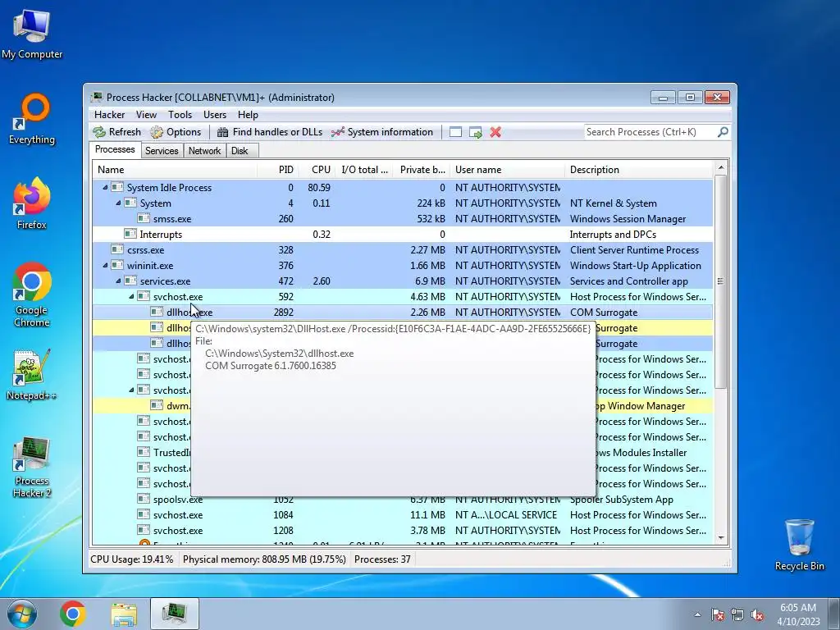Click the find window toolbar icon
840x630 pixels.
coord(455,132)
